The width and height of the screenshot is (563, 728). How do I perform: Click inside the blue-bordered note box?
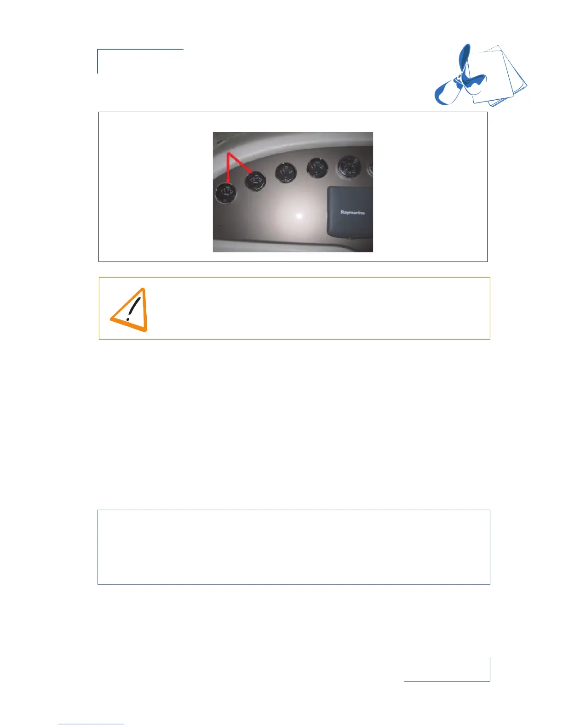(294, 547)
